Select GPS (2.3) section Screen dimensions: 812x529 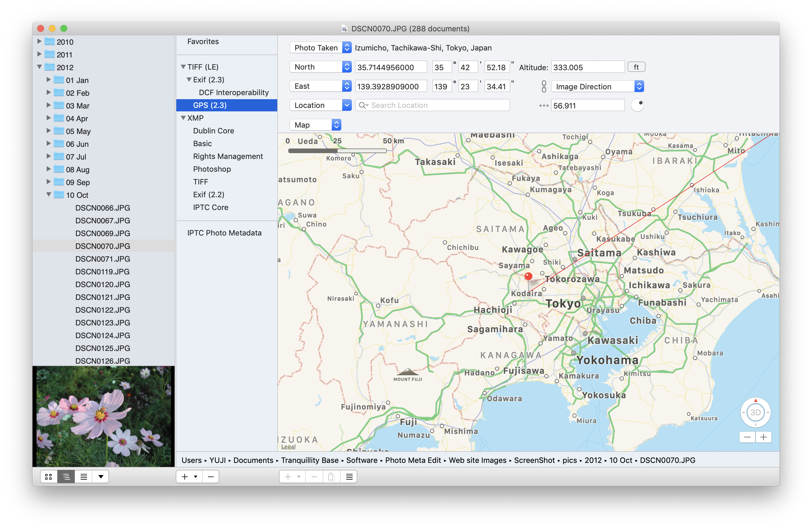pyautogui.click(x=227, y=105)
